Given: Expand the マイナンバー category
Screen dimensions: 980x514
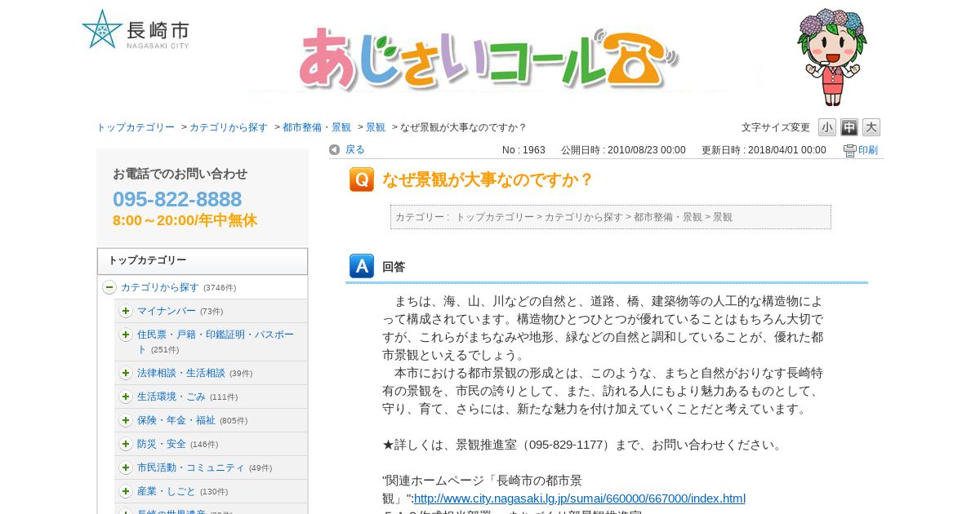Looking at the screenshot, I should (x=126, y=311).
